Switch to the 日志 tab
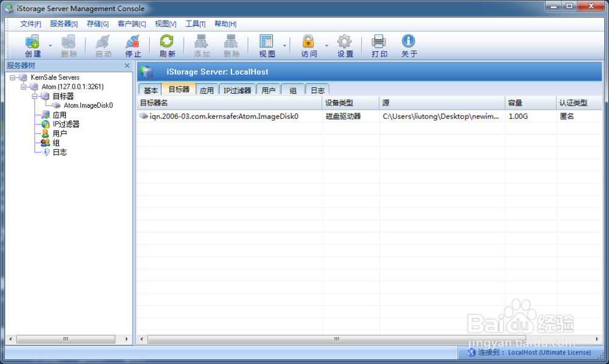 pos(317,90)
